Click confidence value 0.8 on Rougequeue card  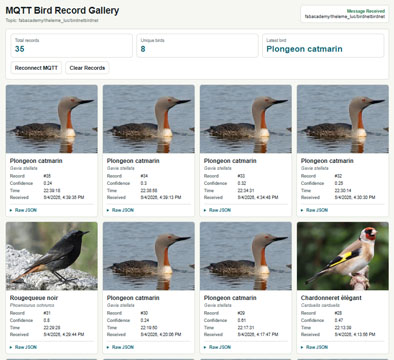[x=47, y=320]
